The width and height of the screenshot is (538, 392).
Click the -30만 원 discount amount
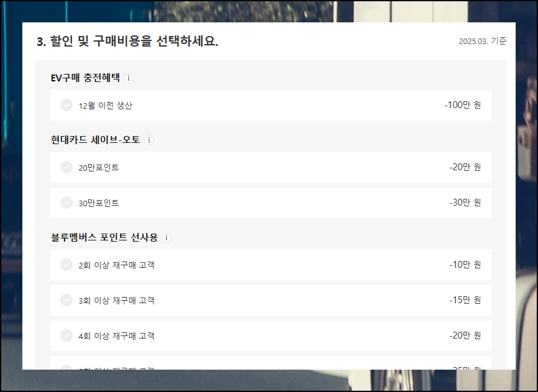465,203
